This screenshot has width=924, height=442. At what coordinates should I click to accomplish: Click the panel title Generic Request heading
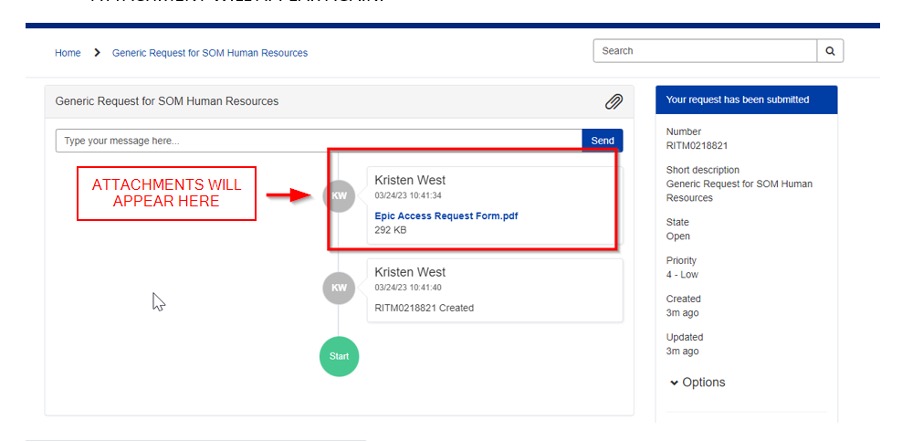[167, 101]
